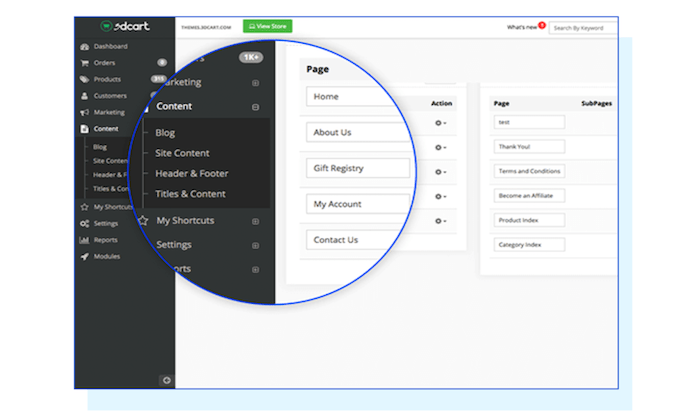
Task: Select Header & Footer in magnified submenu
Action: coord(192,174)
